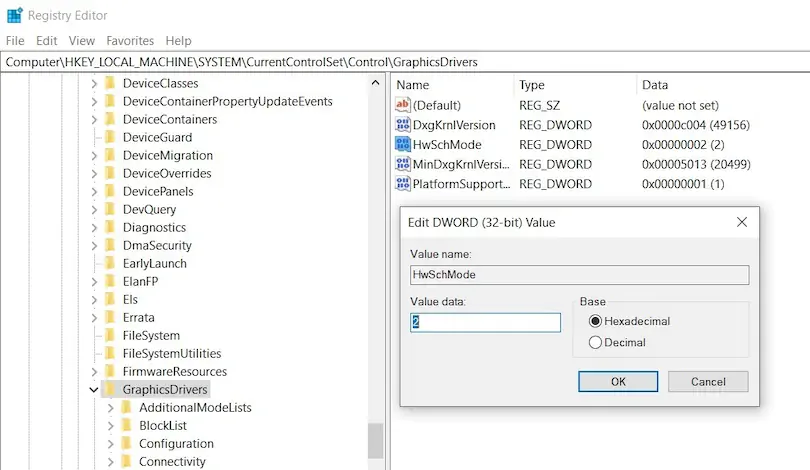Viewport: 810px width, 470px height.
Task: Cancel the Edit DWORD dialog
Action: [708, 382]
